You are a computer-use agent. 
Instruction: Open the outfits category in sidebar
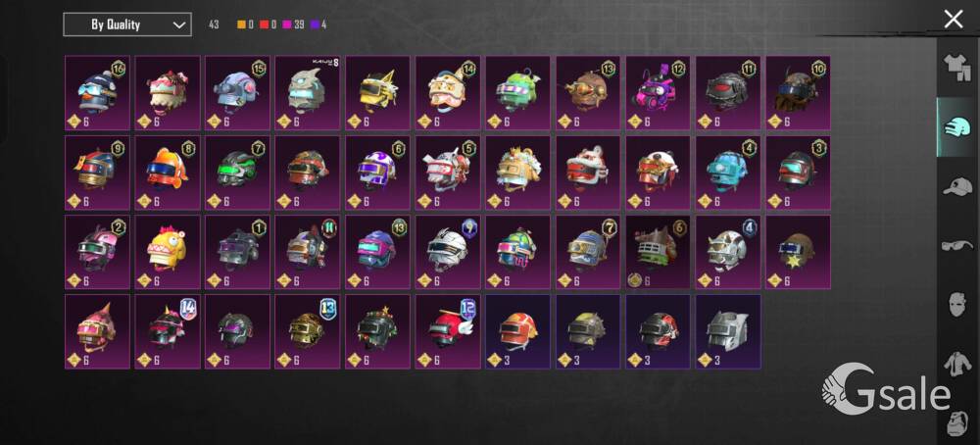[957, 67]
